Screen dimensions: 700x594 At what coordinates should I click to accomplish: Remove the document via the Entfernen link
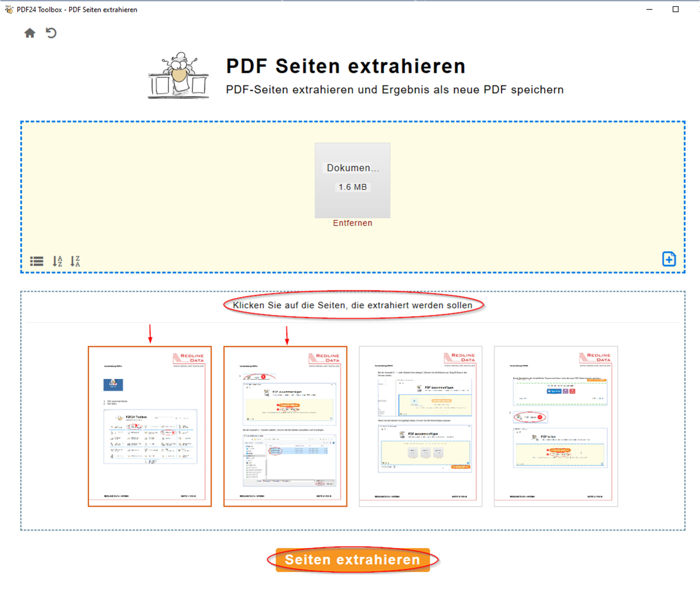pyautogui.click(x=352, y=223)
